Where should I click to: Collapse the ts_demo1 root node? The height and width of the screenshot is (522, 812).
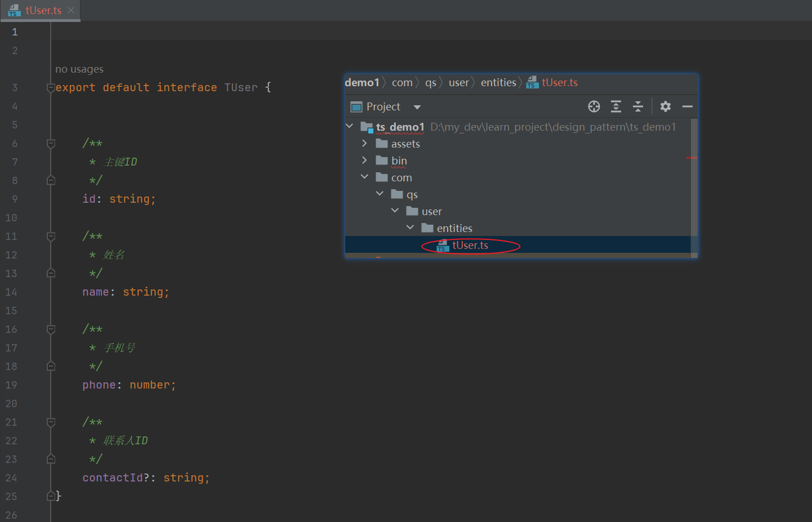(350, 126)
